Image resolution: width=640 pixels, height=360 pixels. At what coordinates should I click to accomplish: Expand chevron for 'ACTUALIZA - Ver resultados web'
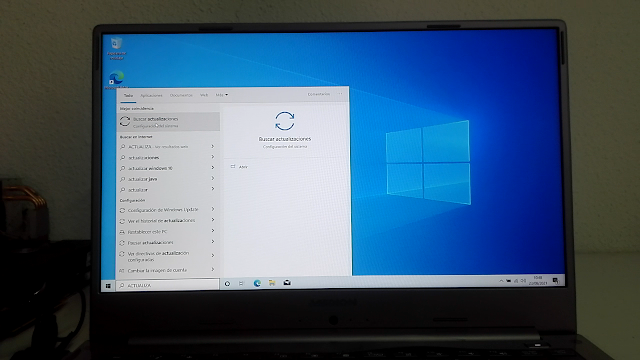[213, 146]
